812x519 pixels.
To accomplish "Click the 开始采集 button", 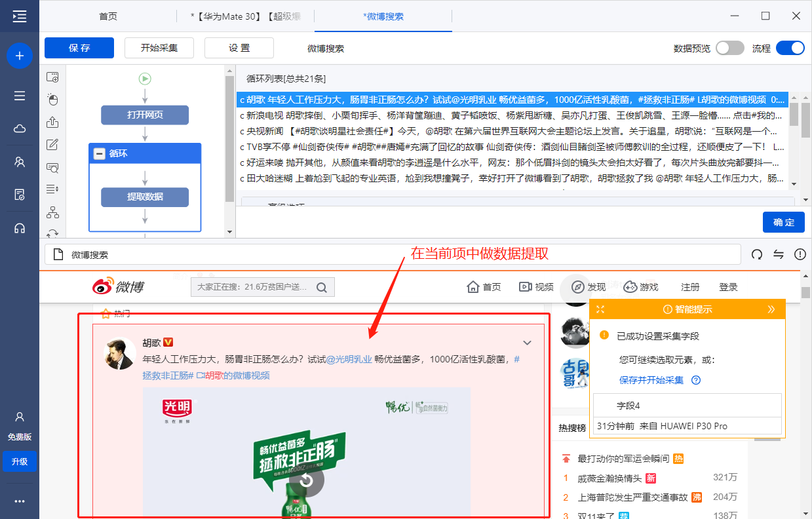I will (159, 48).
